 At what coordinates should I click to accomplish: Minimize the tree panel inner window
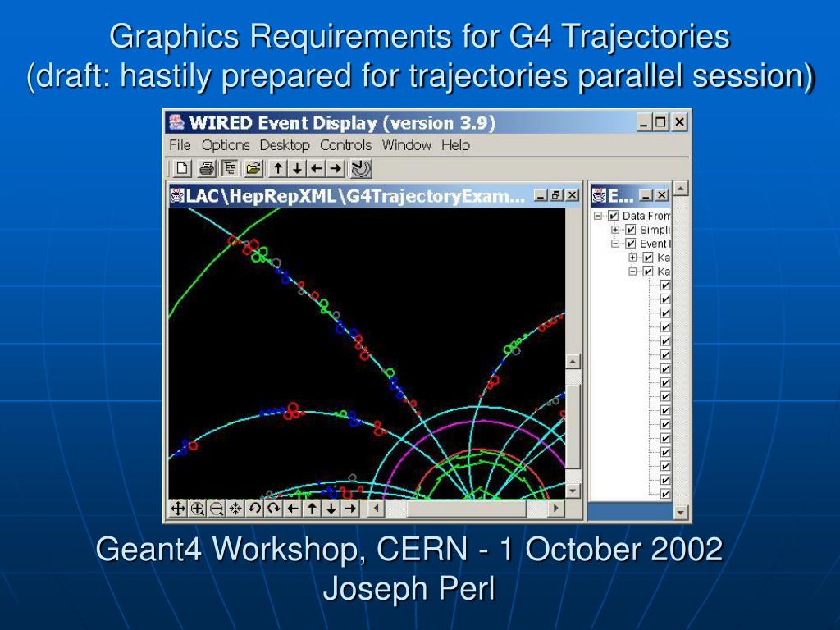pyautogui.click(x=646, y=195)
